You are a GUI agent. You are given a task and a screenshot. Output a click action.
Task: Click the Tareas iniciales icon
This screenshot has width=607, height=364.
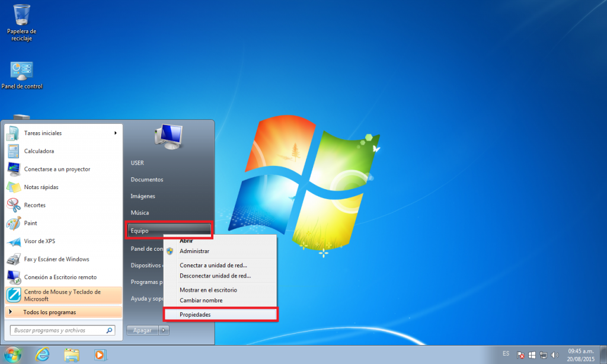(x=13, y=133)
